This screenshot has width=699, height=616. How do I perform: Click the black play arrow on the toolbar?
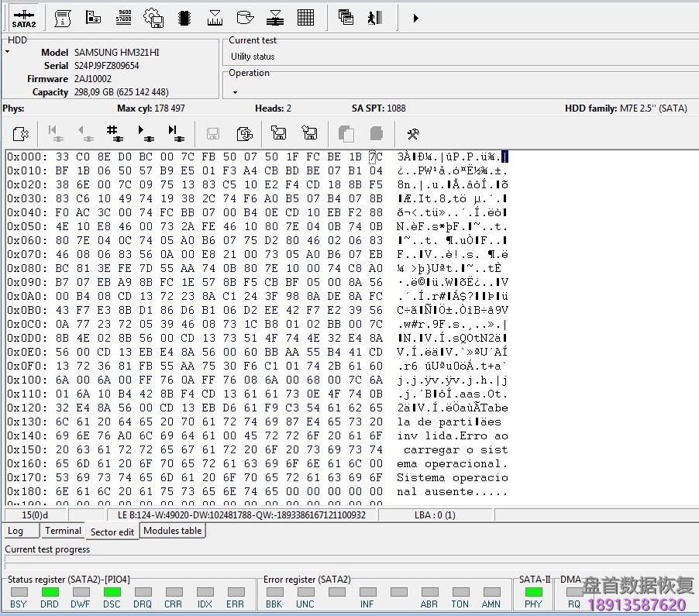pos(415,17)
